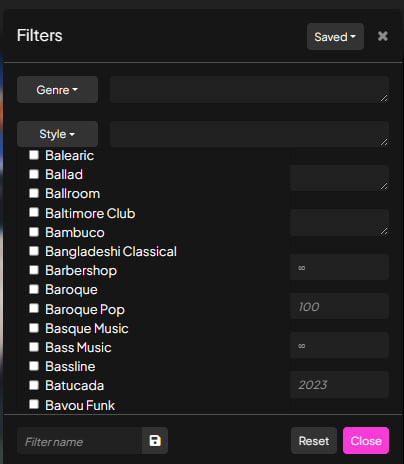This screenshot has height=464, width=404.
Task: Tick the Batucada style checkbox
Action: point(34,385)
